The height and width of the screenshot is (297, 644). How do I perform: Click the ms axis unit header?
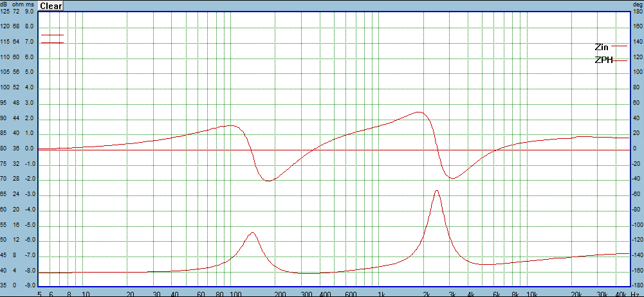[x=29, y=4]
